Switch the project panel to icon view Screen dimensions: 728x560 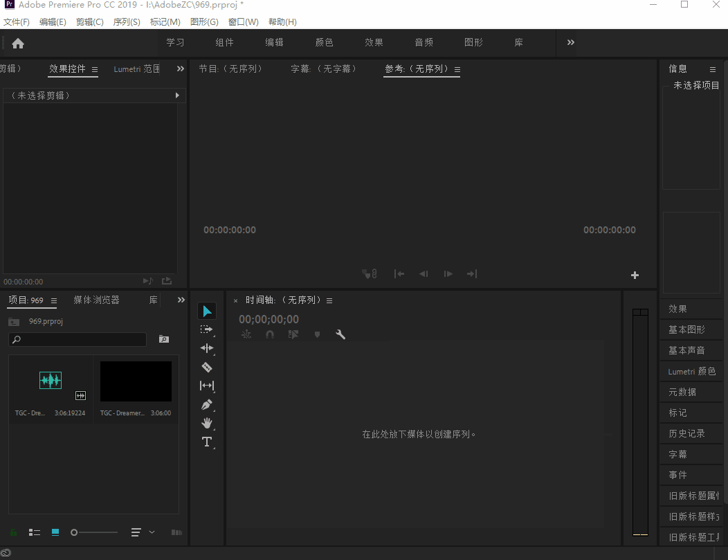pyautogui.click(x=55, y=532)
